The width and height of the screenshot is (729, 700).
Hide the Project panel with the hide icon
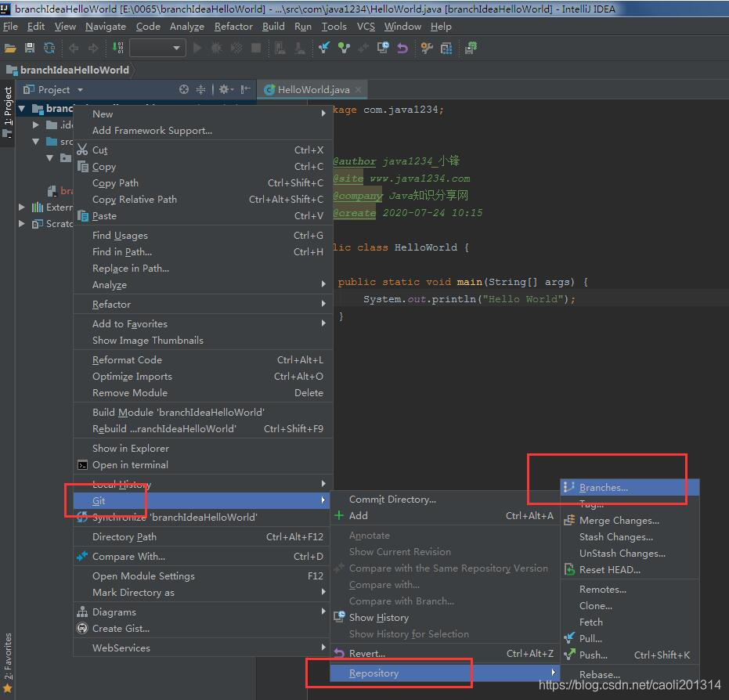[x=246, y=89]
